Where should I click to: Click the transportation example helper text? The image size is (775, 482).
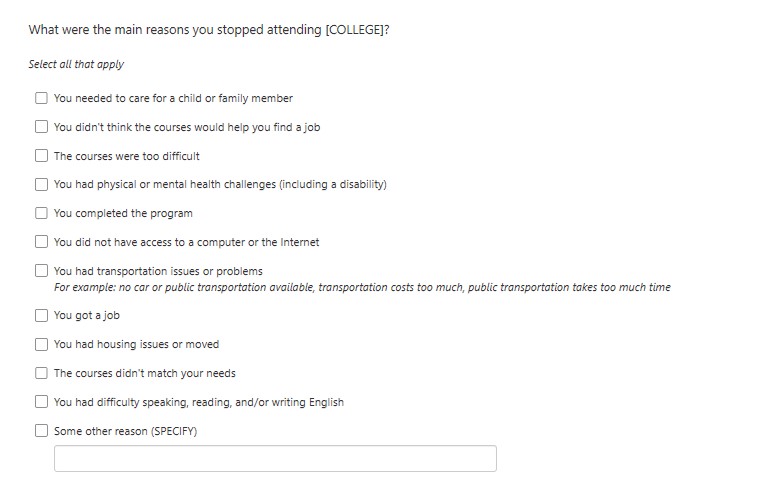(x=362, y=288)
